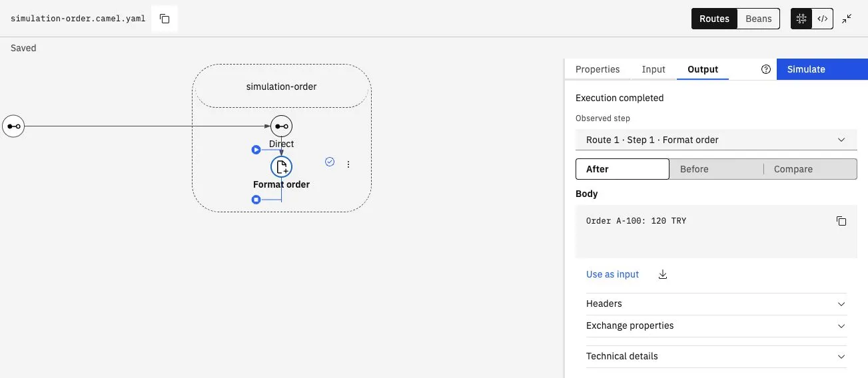The width and height of the screenshot is (868, 378).
Task: Switch to the visual designer view icon
Action: click(801, 19)
